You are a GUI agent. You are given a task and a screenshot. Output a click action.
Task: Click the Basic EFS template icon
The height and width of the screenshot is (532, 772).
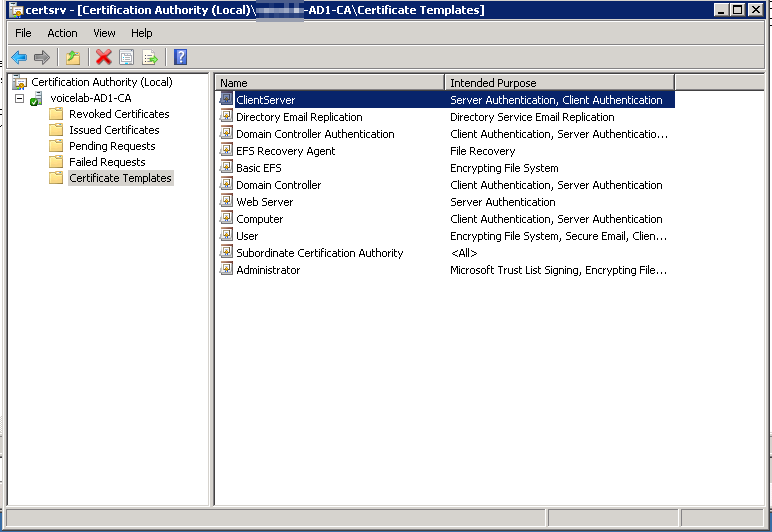[226, 167]
